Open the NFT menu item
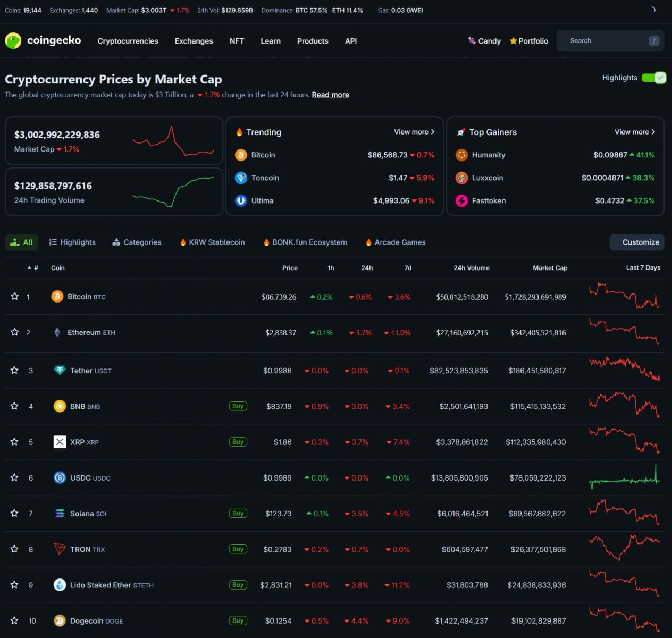 (x=237, y=41)
